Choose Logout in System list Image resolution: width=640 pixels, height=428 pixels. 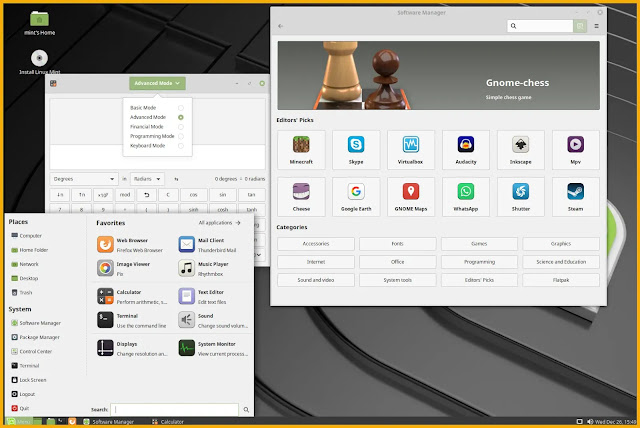[23, 394]
